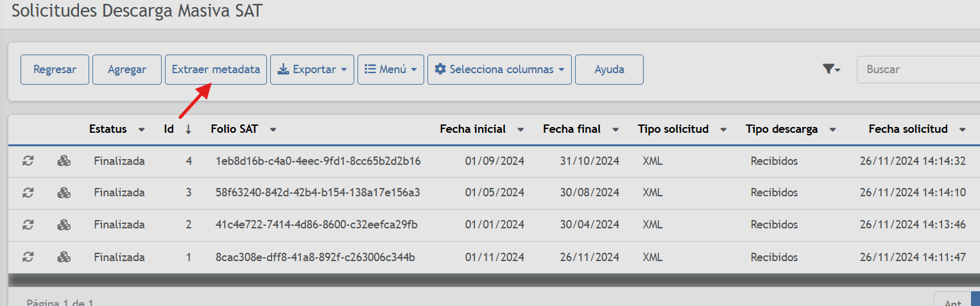Open the Exportar dropdown
This screenshot has height=306, width=980.
click(312, 69)
